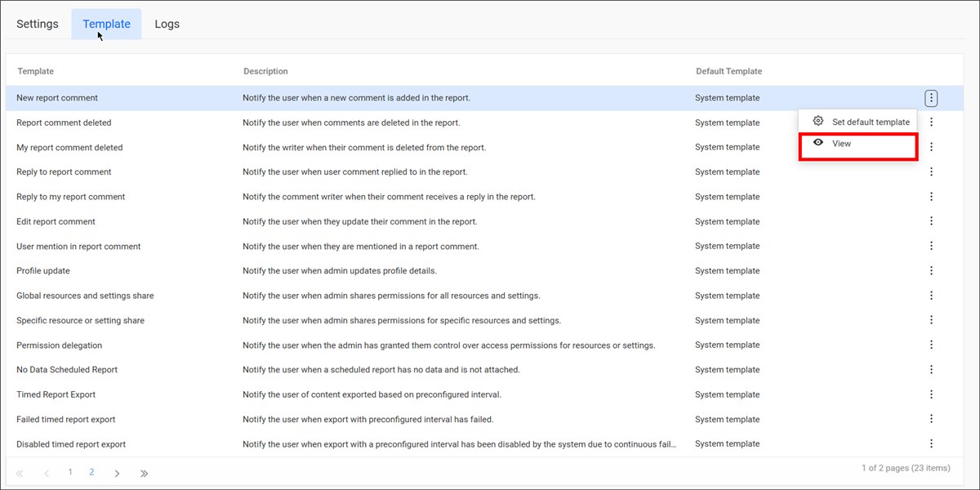Select the Permission delegation template name
The height and width of the screenshot is (490, 980).
[59, 345]
